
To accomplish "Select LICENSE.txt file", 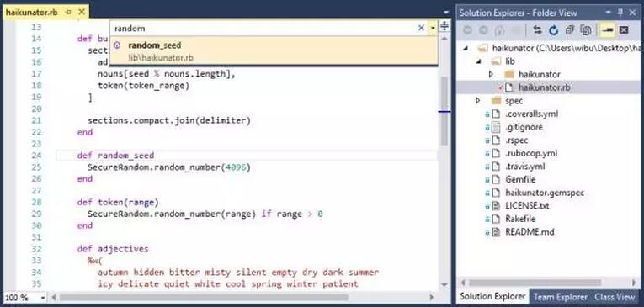I will [x=526, y=205].
